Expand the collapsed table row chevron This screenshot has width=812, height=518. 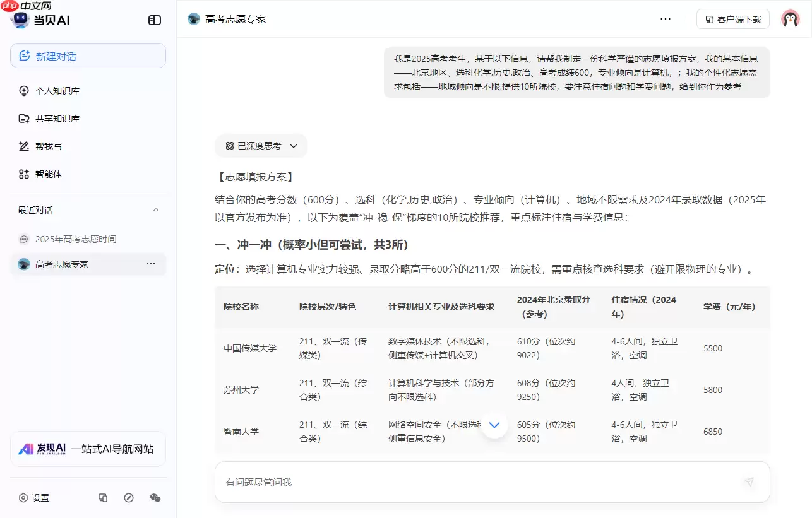495,425
